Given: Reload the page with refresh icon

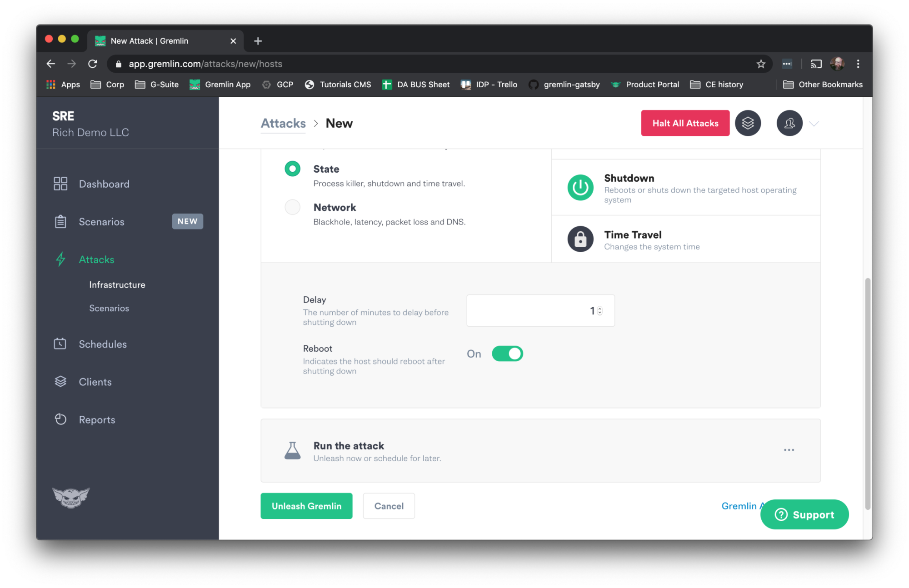Looking at the screenshot, I should coord(93,64).
